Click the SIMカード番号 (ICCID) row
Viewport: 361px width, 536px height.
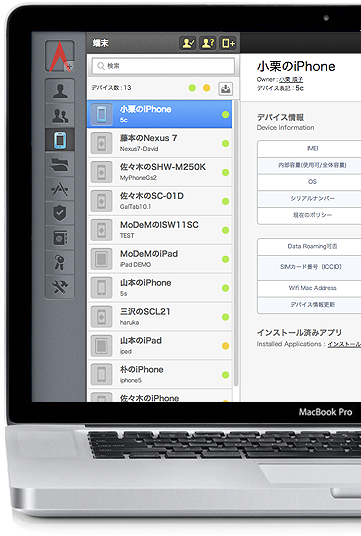point(309,267)
